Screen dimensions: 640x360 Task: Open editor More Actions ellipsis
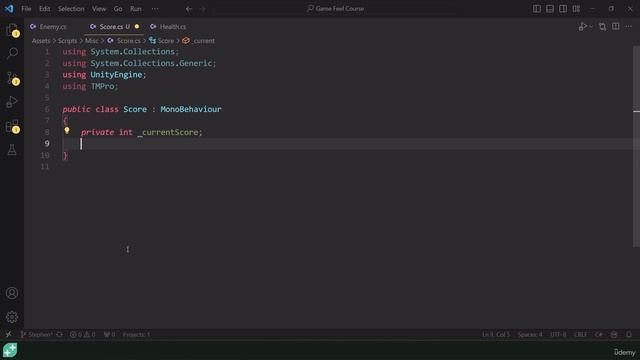click(629, 27)
